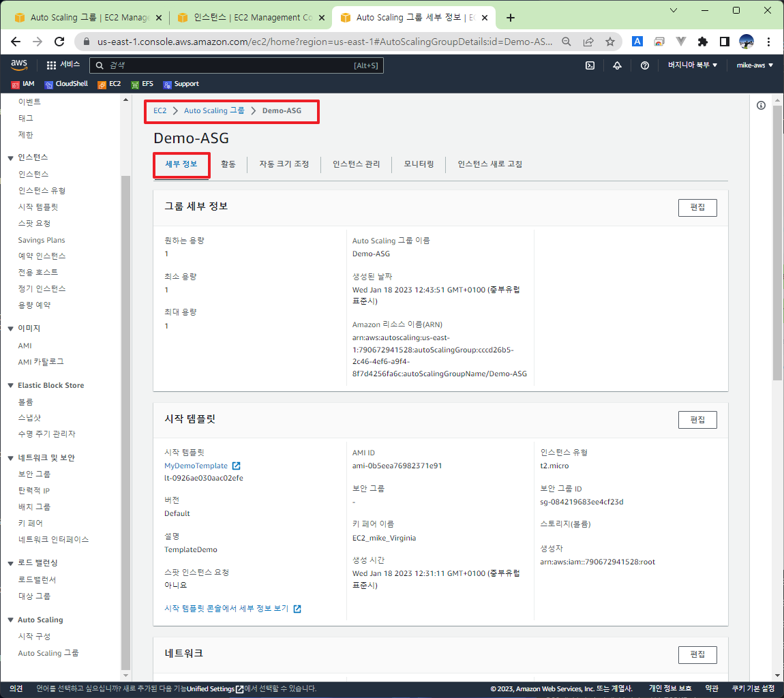This screenshot has width=784, height=698.
Task: Open the CloudShell terminal icon in navbar
Action: (x=590, y=65)
